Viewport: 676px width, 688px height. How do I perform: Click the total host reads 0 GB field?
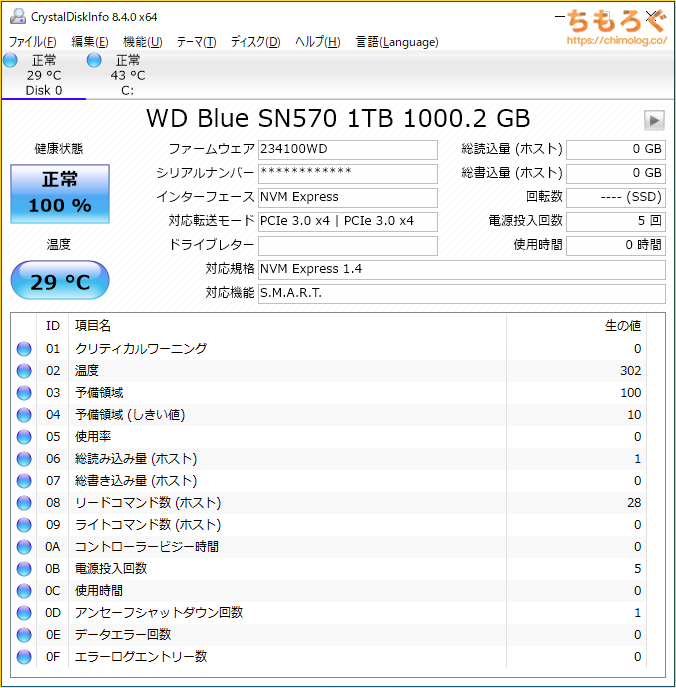click(616, 150)
